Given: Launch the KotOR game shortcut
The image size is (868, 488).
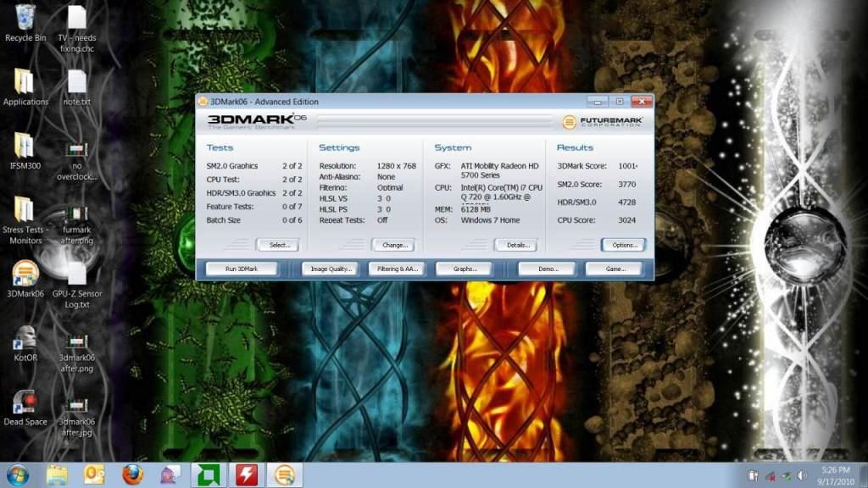Looking at the screenshot, I should [x=25, y=343].
